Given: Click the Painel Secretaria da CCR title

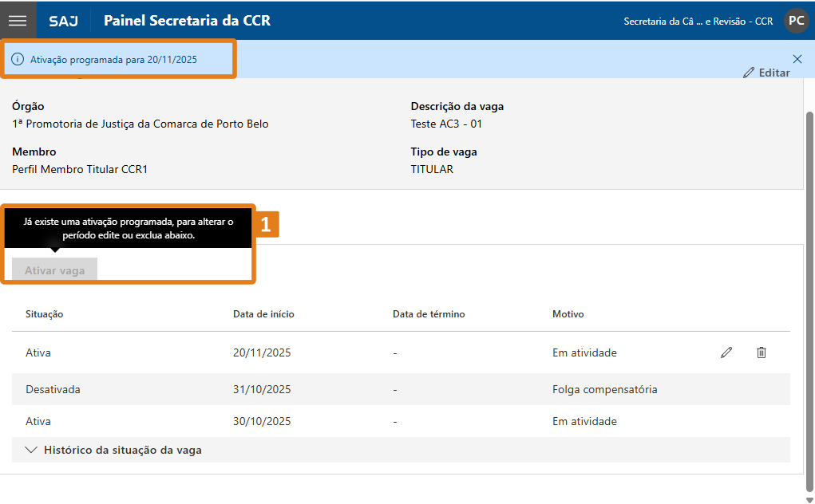Looking at the screenshot, I should tap(187, 21).
